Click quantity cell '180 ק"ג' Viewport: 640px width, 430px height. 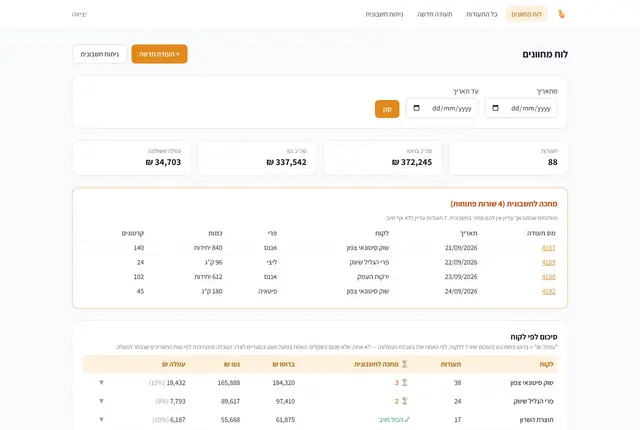(212, 291)
